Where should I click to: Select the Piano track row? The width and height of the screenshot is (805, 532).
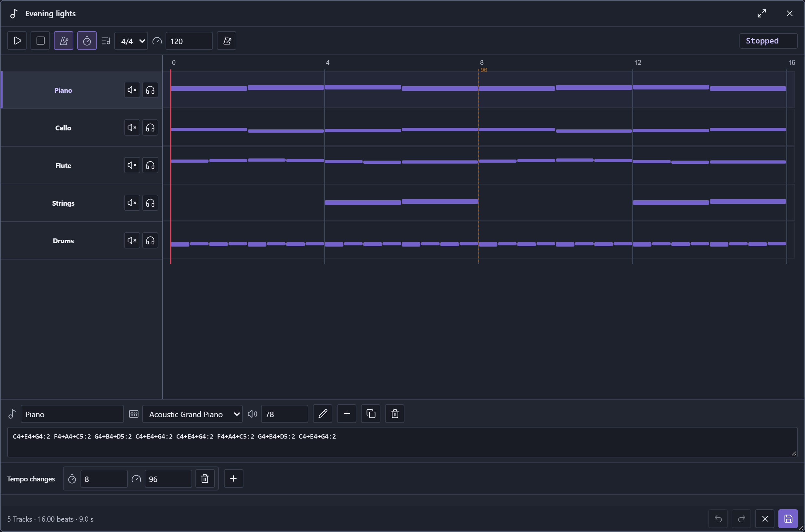81,90
